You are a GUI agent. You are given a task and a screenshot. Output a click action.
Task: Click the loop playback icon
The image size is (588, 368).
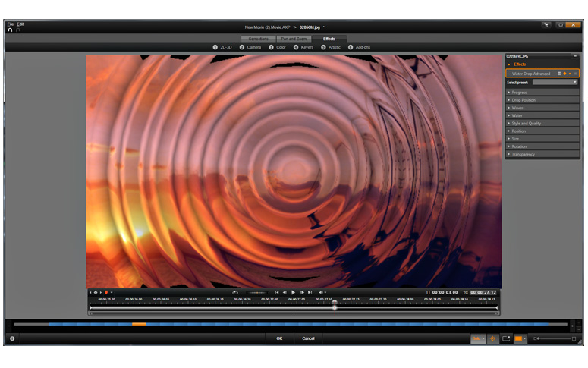point(235,292)
